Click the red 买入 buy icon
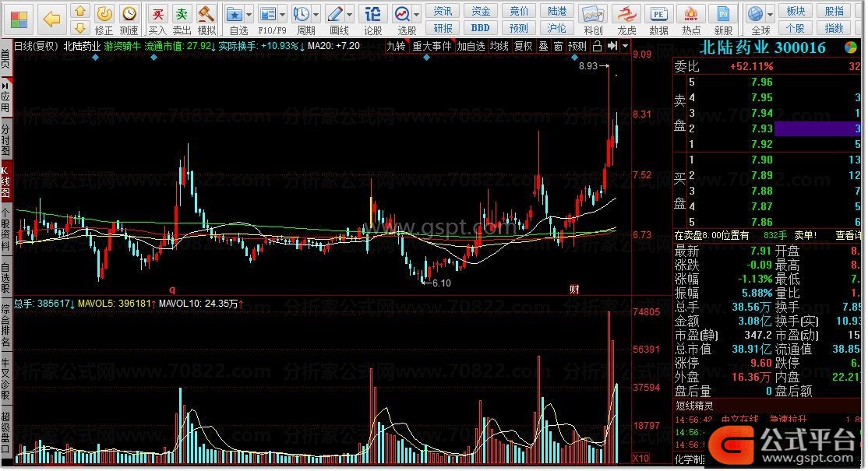The width and height of the screenshot is (868, 471). 157,13
